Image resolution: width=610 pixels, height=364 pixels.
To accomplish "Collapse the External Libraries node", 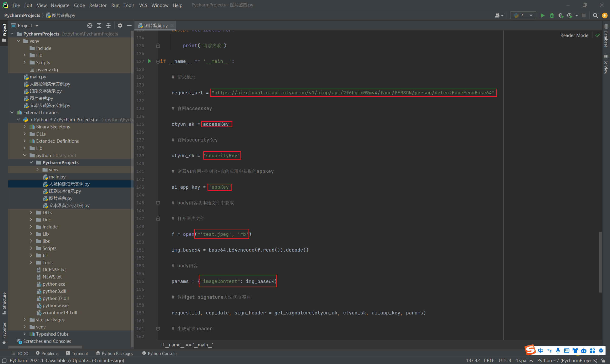I will [12, 112].
